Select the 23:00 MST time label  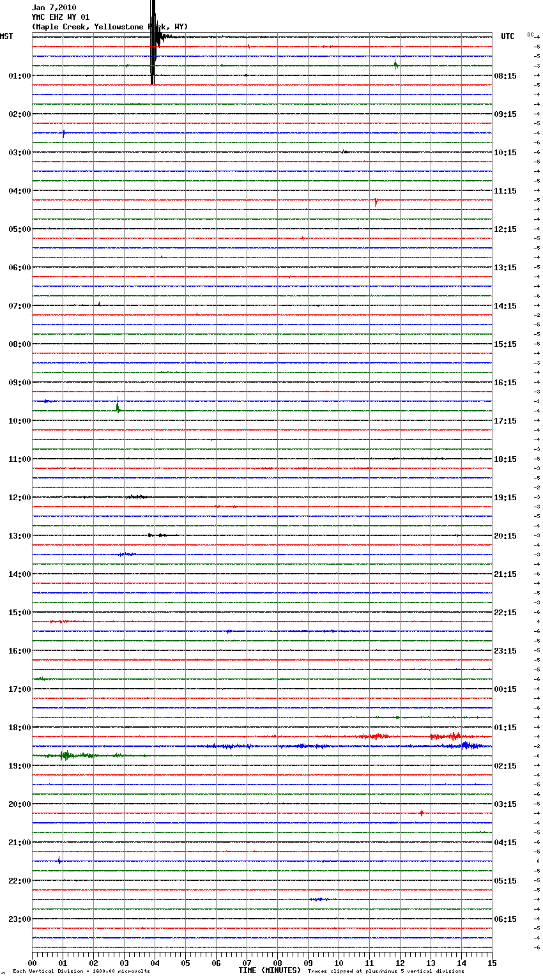click(20, 919)
